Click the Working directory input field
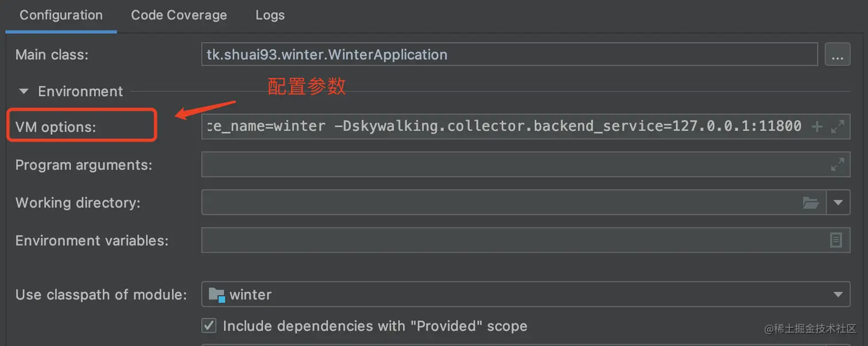Image resolution: width=868 pixels, height=346 pixels. click(x=459, y=202)
